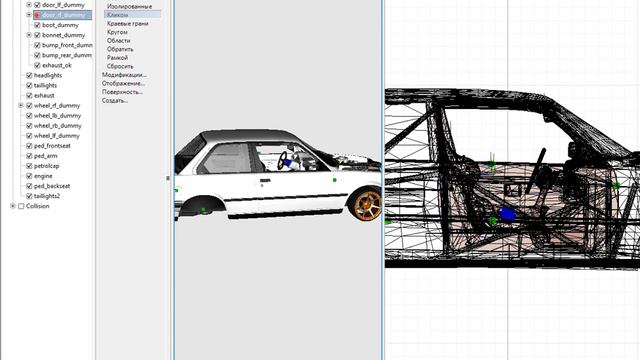Choose the Краевые грани option

[127, 24]
